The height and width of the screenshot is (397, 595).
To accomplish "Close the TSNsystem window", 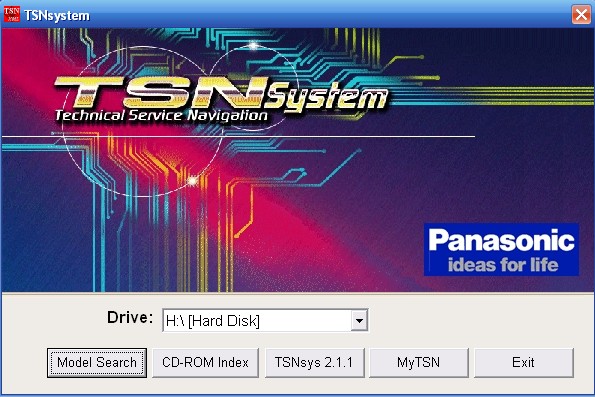I will [581, 15].
